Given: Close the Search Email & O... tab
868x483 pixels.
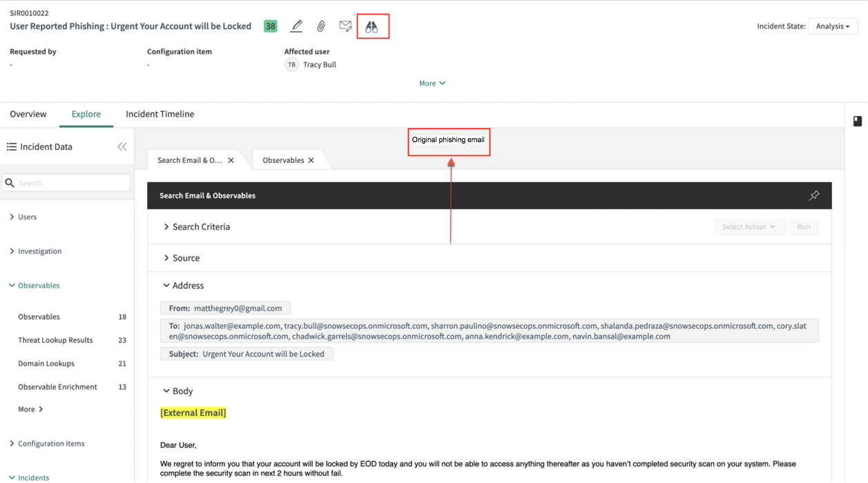Looking at the screenshot, I should tap(231, 160).
